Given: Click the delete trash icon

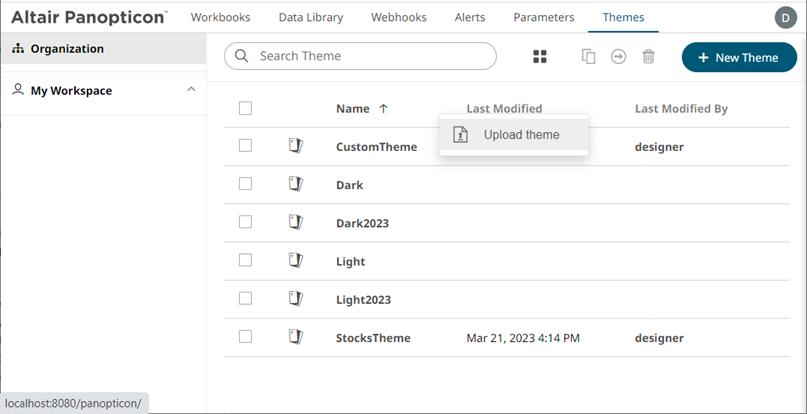Looking at the screenshot, I should [x=648, y=57].
